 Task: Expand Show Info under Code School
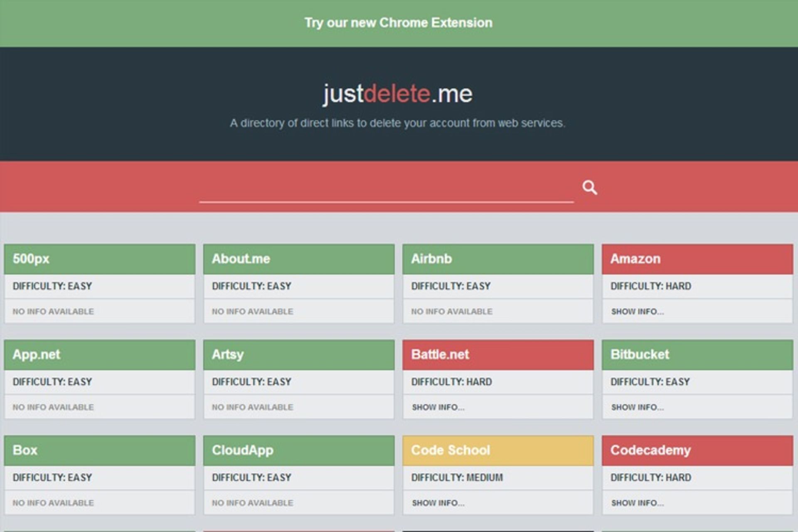(x=438, y=502)
